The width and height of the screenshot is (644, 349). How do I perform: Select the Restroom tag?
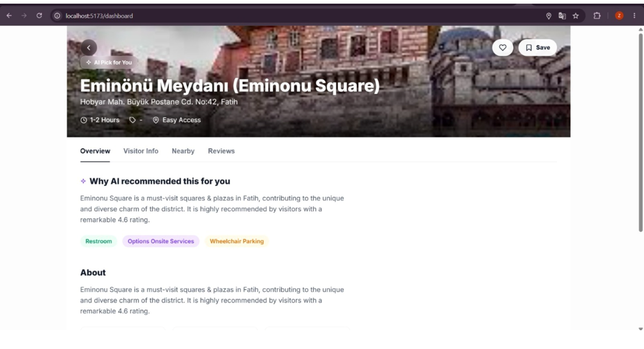tap(98, 241)
